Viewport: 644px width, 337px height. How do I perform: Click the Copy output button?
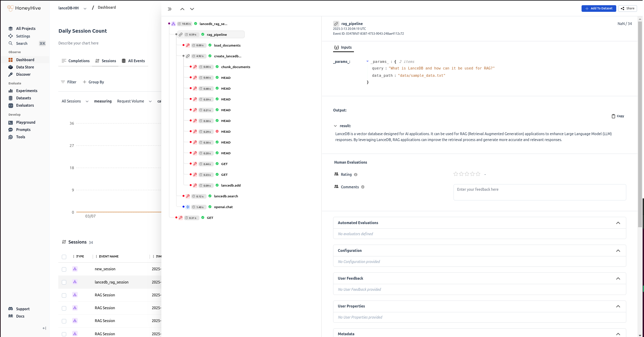point(618,116)
